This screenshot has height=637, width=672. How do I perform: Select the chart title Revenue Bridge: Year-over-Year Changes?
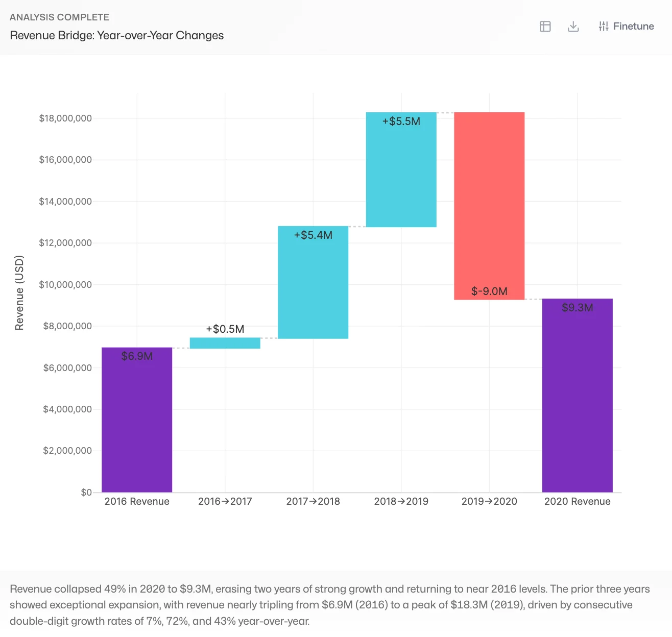coord(116,35)
